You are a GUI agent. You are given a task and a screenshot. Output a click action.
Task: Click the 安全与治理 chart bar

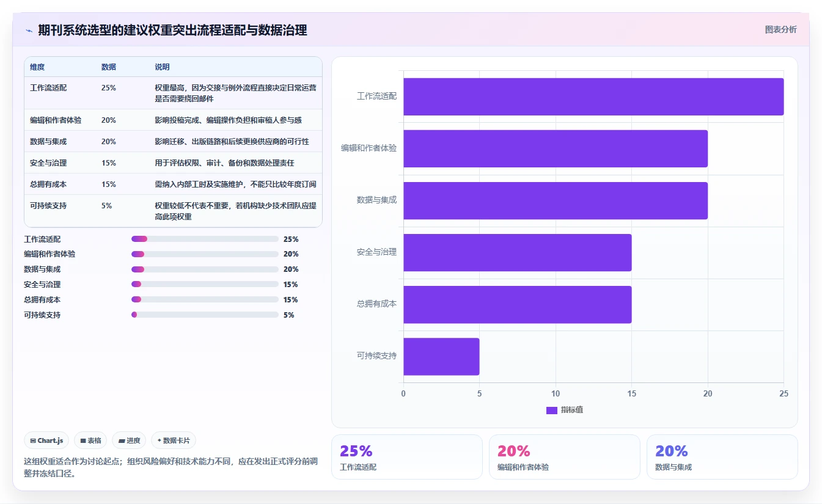click(517, 252)
